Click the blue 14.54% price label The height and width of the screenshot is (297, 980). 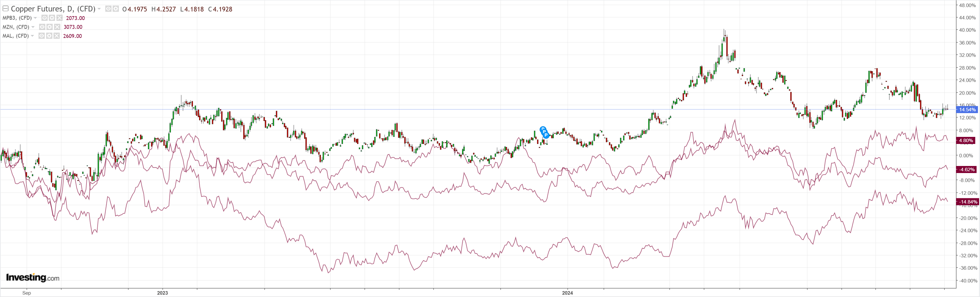[x=967, y=110]
